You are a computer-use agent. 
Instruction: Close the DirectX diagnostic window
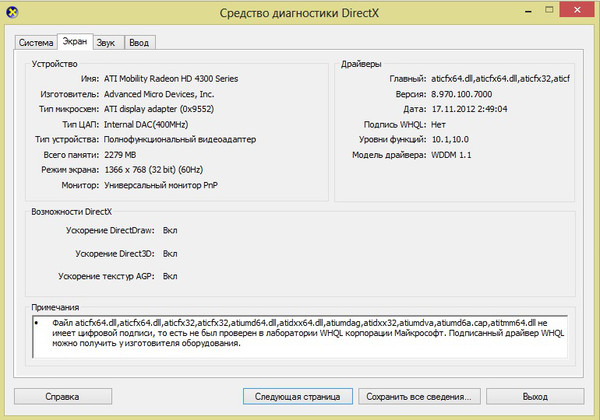[x=577, y=10]
